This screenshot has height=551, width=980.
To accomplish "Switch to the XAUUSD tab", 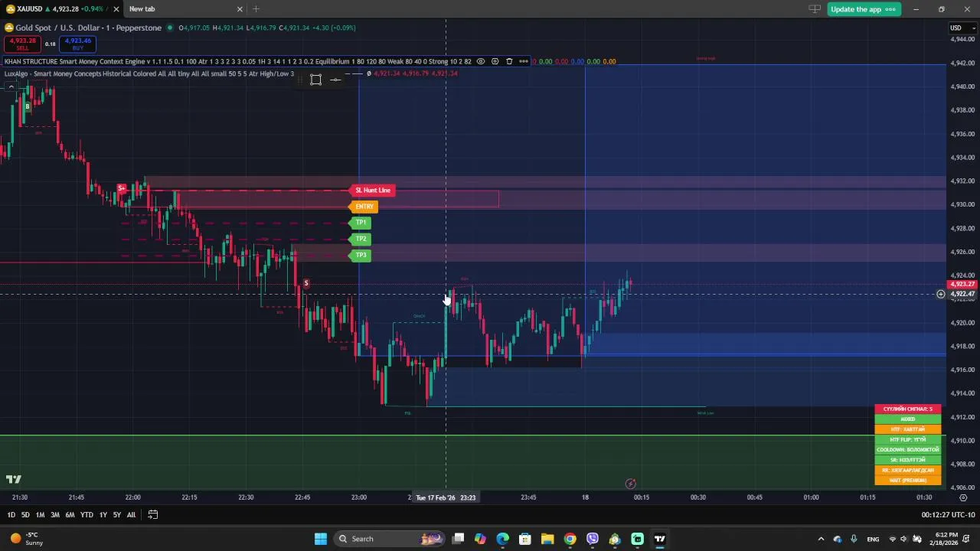I will click(57, 9).
